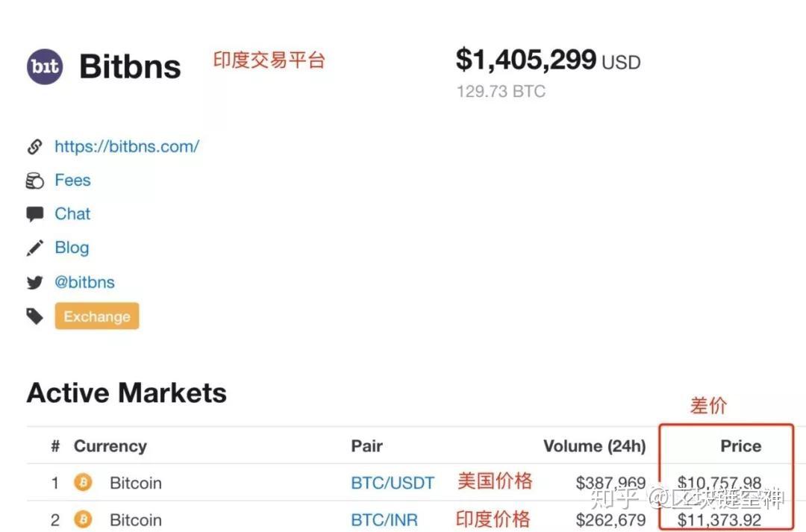The width and height of the screenshot is (806, 532).
Task: Open the Fees link
Action: point(72,181)
